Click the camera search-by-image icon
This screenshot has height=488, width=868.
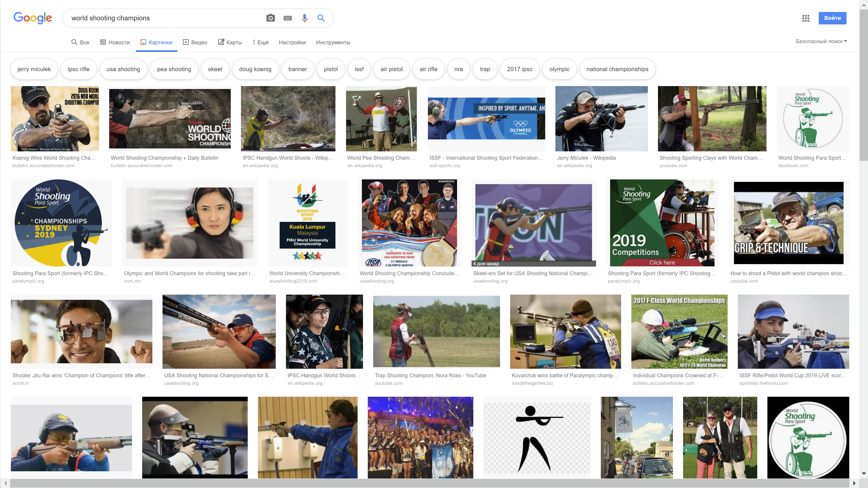pos(270,18)
